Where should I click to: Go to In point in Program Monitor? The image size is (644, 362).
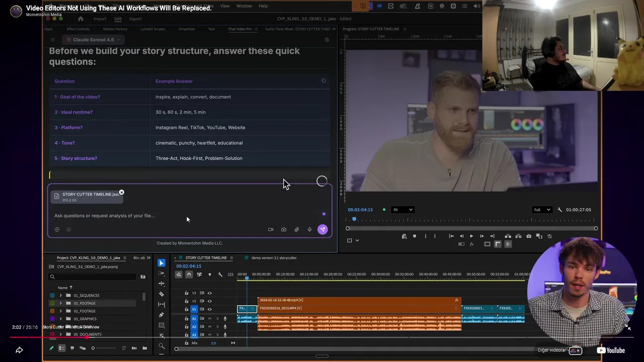point(451,236)
